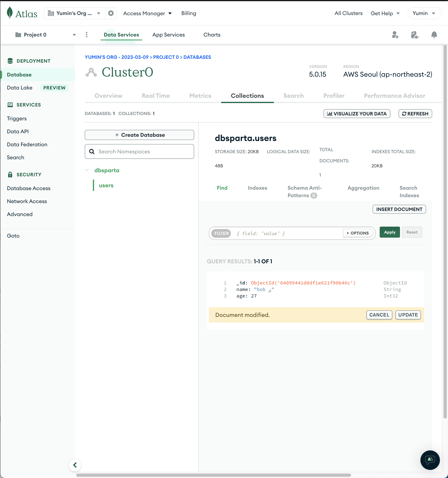Click into the filter query input
This screenshot has width=448, height=478.
pyautogui.click(x=287, y=233)
